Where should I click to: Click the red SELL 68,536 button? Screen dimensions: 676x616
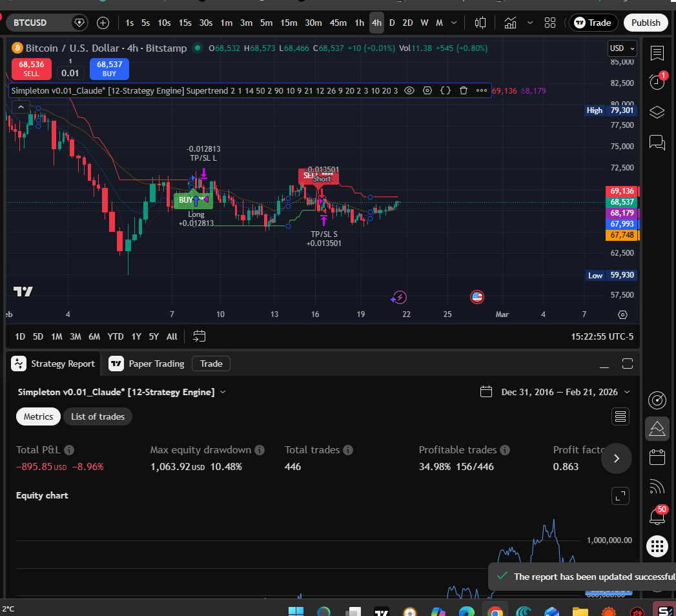32,68
